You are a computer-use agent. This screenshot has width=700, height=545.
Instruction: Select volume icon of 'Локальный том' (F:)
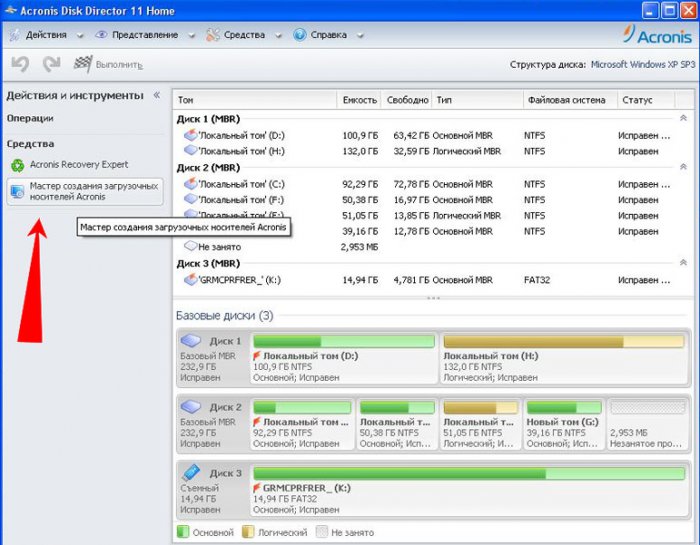[x=191, y=199]
